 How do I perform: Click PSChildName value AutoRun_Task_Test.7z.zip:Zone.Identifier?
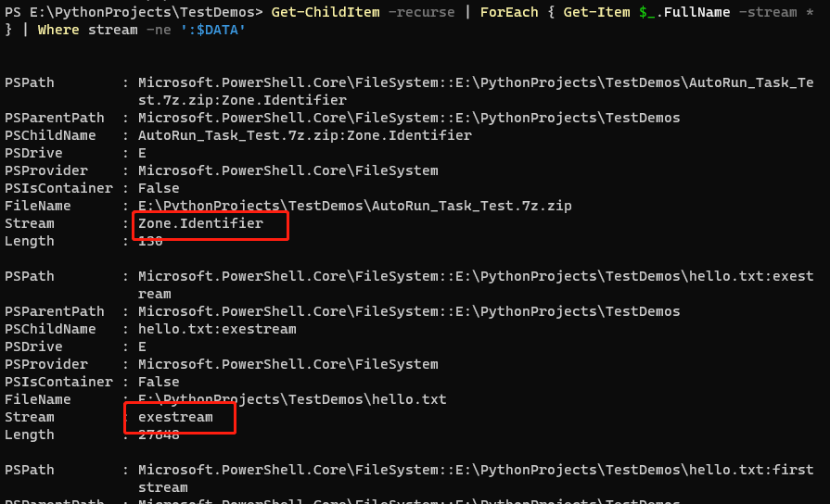coord(305,136)
